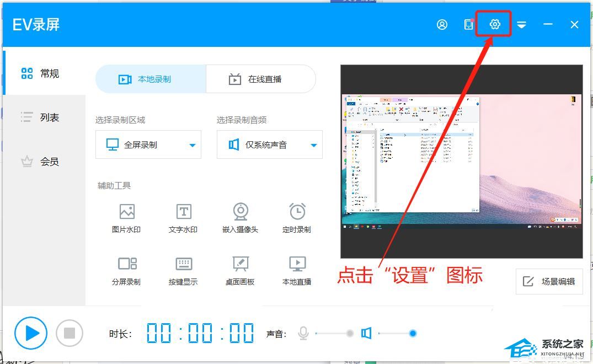The height and width of the screenshot is (364, 593).
Task: Click the EV录屏 title logo
Action: (36, 25)
